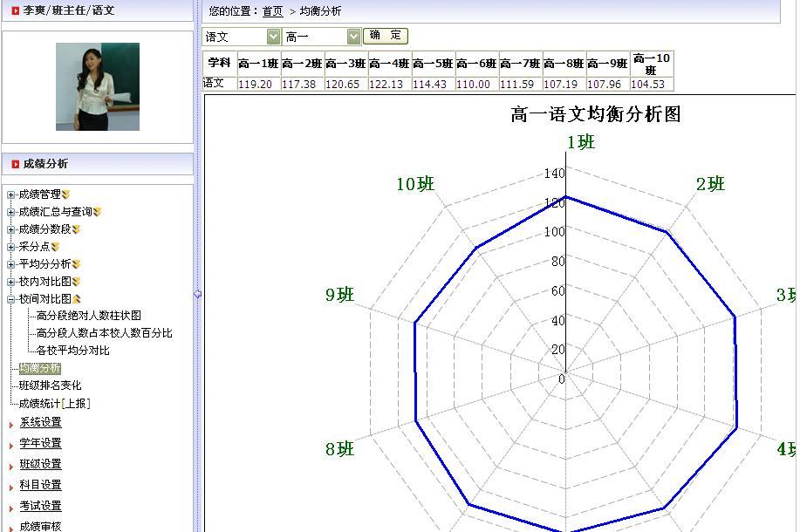Open 各校平均分对比
Image resolution: width=800 pixels, height=532 pixels.
pos(73,351)
